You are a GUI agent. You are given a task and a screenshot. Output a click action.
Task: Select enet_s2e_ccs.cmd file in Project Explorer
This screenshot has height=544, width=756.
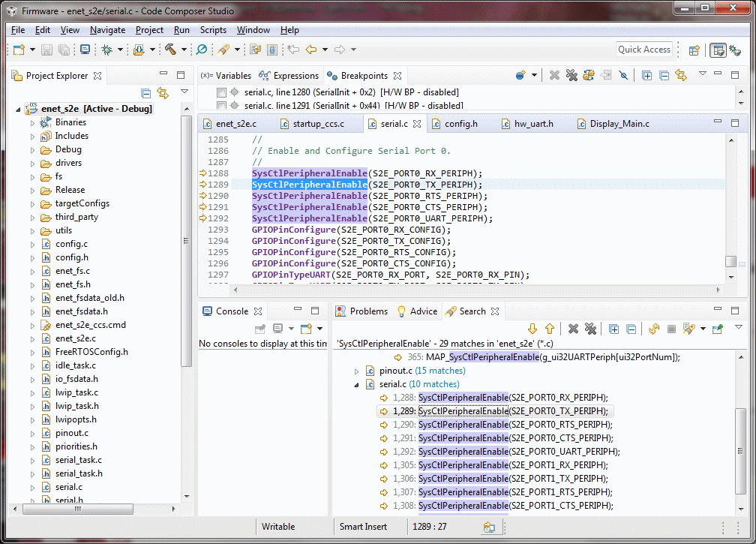point(90,325)
